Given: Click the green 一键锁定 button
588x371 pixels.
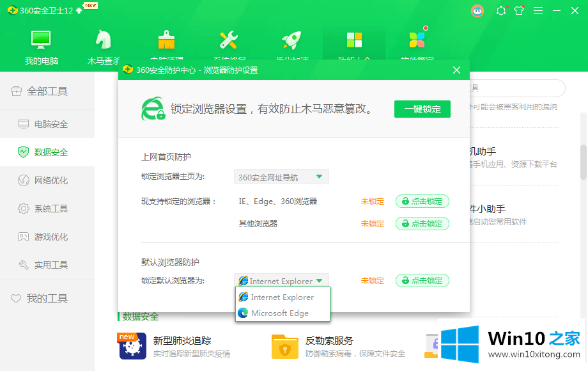Looking at the screenshot, I should 422,109.
